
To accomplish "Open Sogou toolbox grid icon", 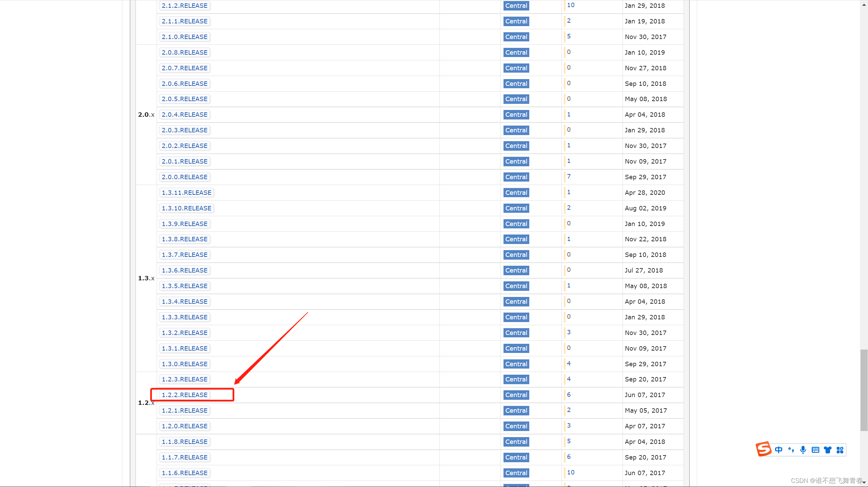I will pyautogui.click(x=840, y=450).
